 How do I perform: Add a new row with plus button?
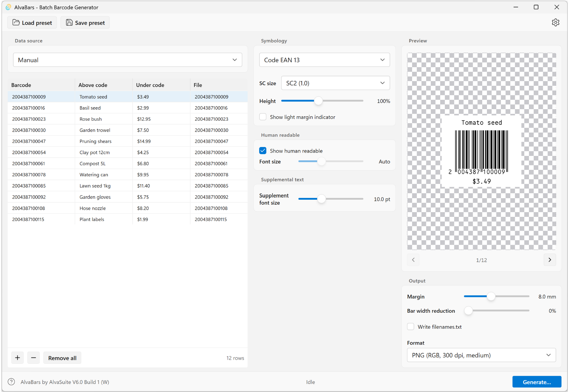(17, 358)
